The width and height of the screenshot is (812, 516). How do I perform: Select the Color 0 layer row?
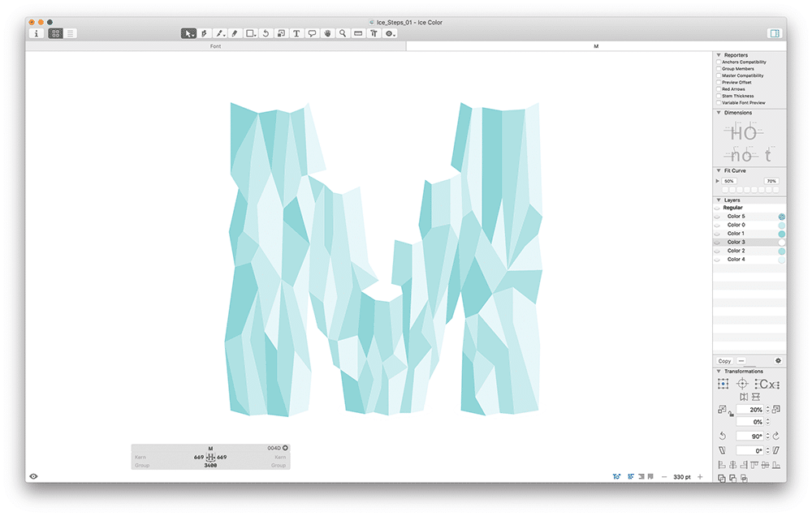coord(749,225)
